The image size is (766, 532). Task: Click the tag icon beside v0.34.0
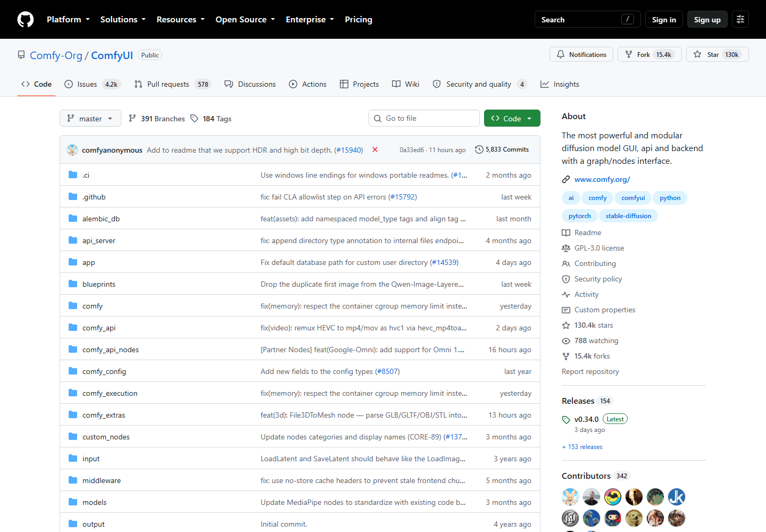[566, 420]
